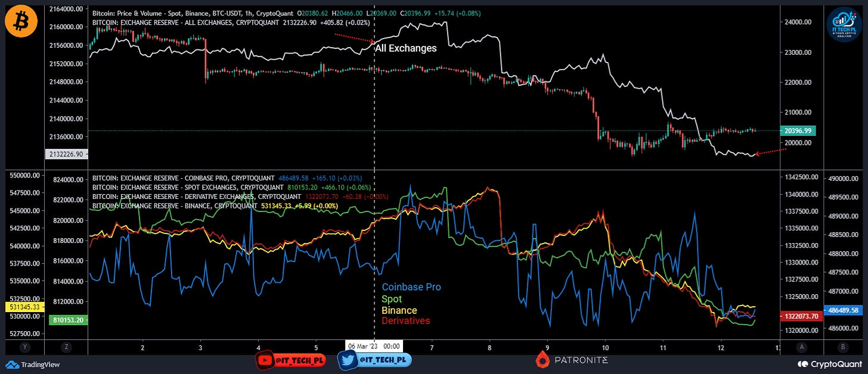Click the orange Bitcoin logo icon
The image size is (868, 374).
click(21, 21)
